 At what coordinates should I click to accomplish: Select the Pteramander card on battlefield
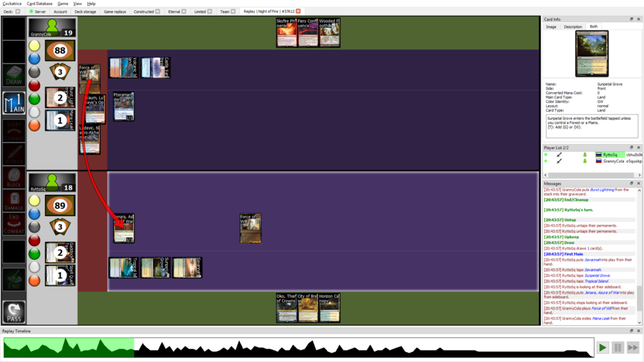click(x=124, y=106)
